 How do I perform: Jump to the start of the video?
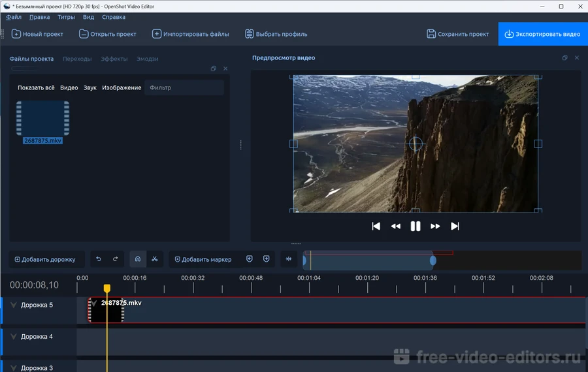[376, 226]
